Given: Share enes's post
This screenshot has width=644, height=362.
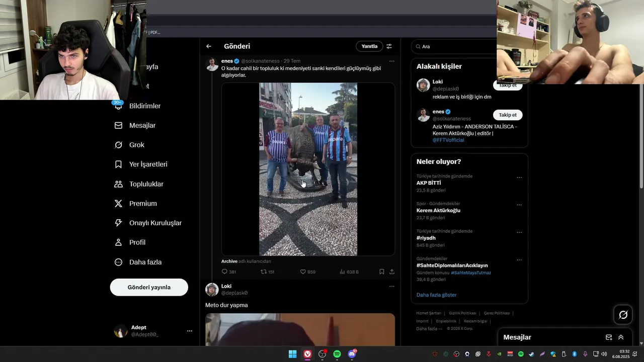Looking at the screenshot, I should coord(392,271).
